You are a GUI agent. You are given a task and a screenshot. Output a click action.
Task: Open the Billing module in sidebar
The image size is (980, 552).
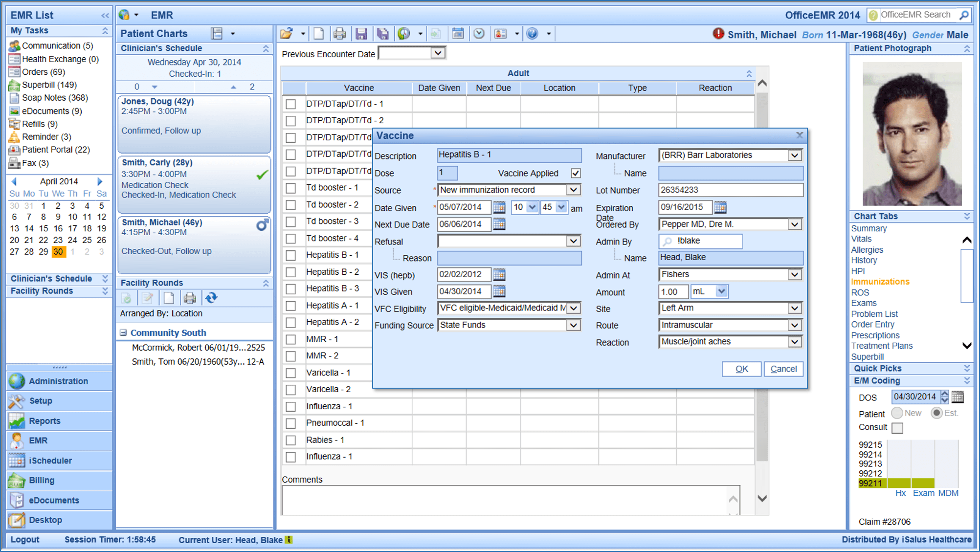click(x=41, y=480)
